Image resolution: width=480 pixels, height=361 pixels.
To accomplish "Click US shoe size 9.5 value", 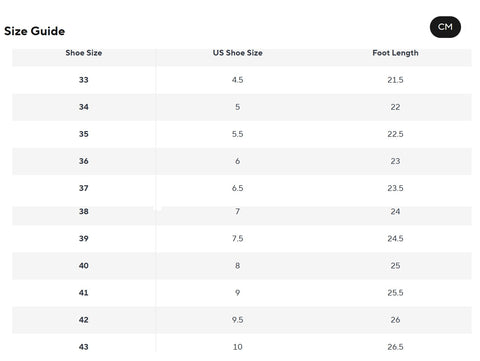I will coord(238,320).
